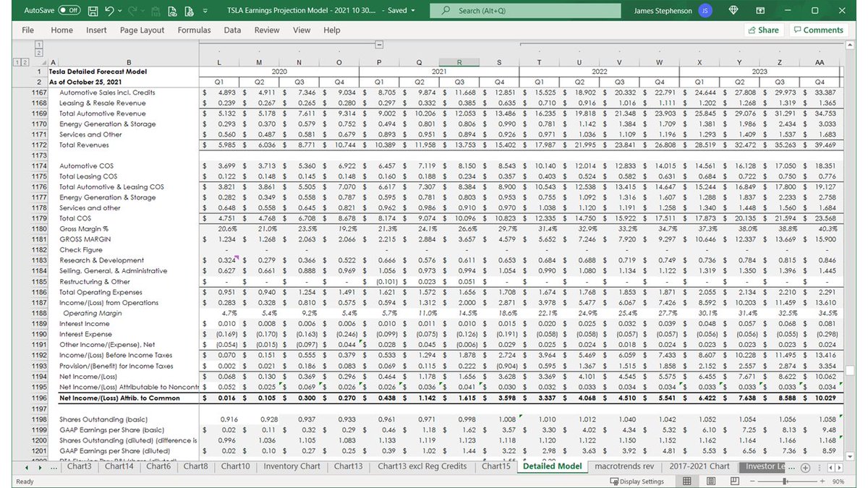868x488 pixels.
Task: Open the Data ribbon tab
Action: click(232, 30)
